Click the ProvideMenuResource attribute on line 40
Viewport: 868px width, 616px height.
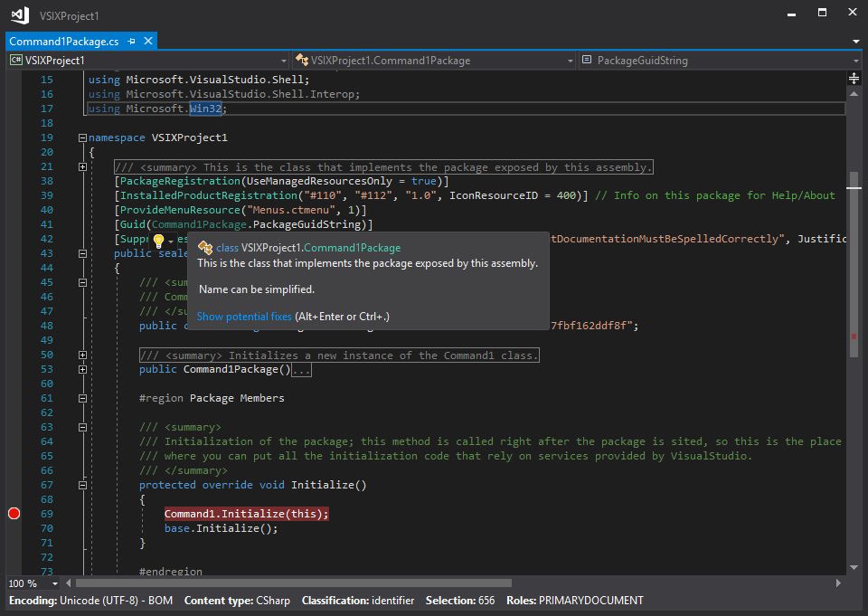[180, 210]
